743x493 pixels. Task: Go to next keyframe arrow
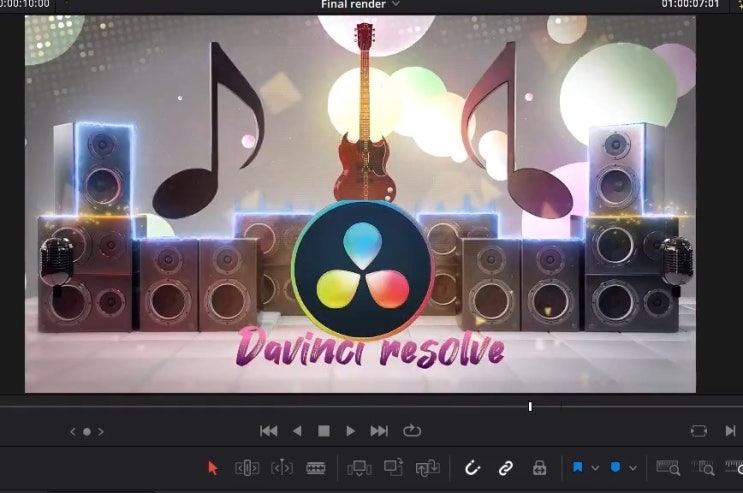pos(100,431)
